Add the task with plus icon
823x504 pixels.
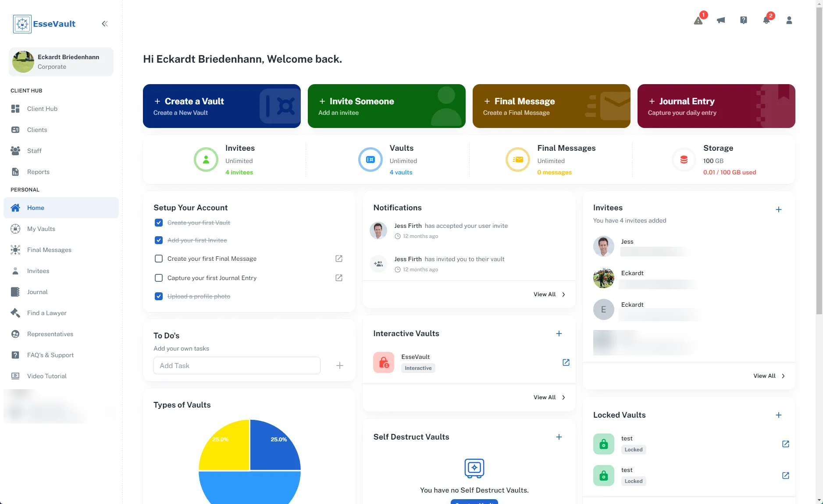(340, 366)
